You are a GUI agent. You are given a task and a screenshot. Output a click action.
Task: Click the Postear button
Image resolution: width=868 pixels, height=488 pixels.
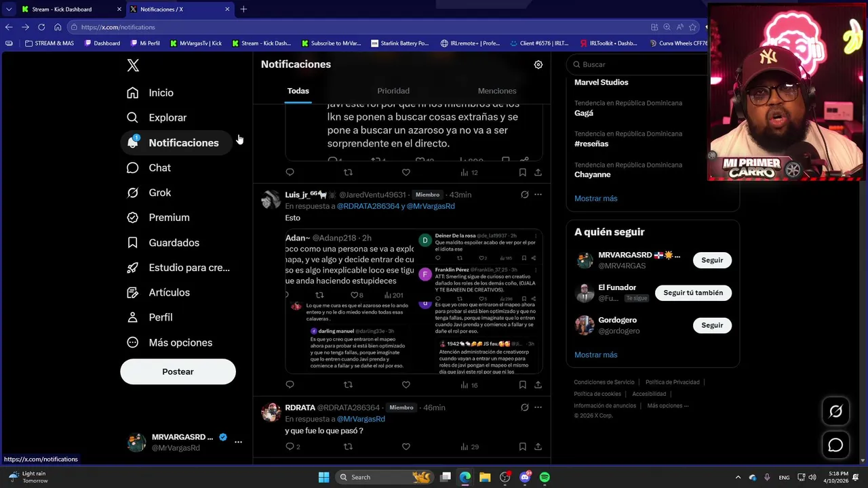[178, 371]
